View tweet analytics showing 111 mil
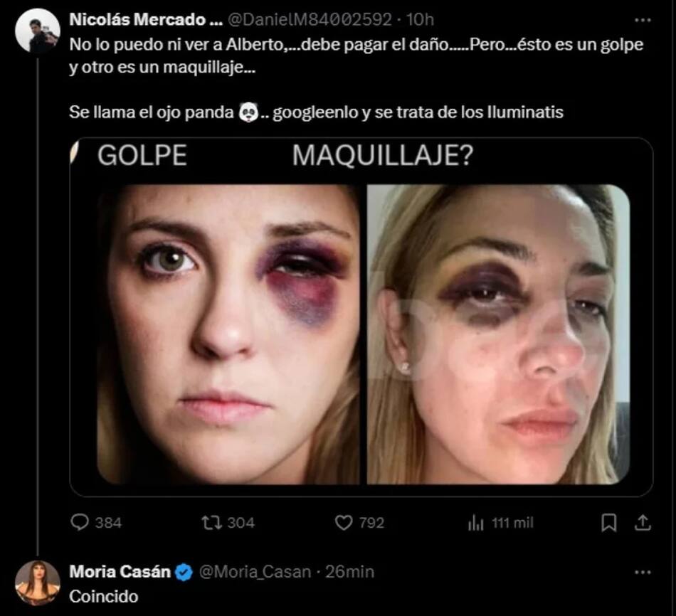 click(475, 523)
